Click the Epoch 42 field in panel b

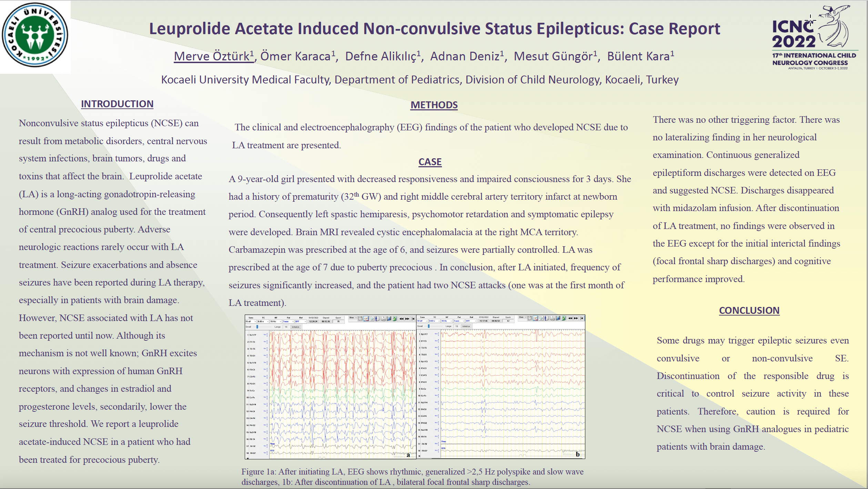508,321
